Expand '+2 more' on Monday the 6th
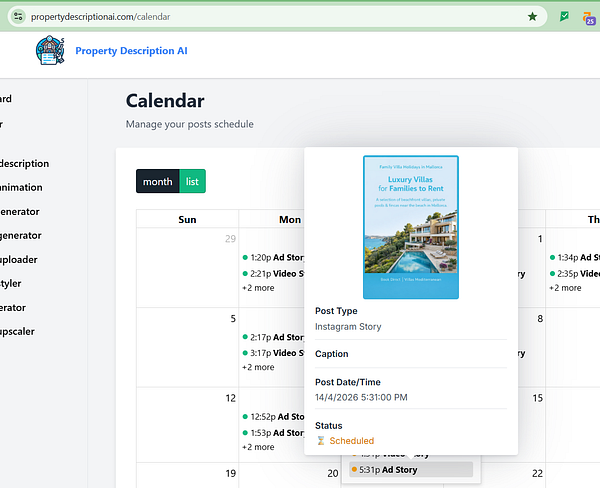This screenshot has height=488, width=600. point(258,367)
